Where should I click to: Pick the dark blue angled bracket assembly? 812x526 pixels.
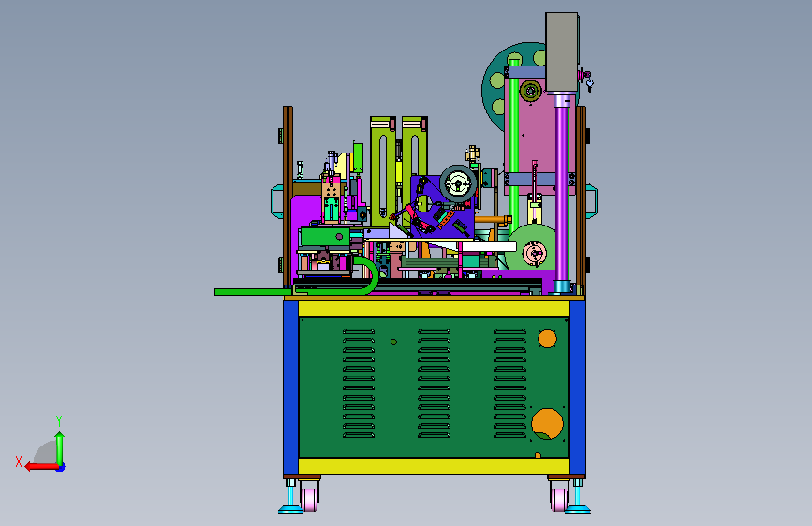click(442, 207)
